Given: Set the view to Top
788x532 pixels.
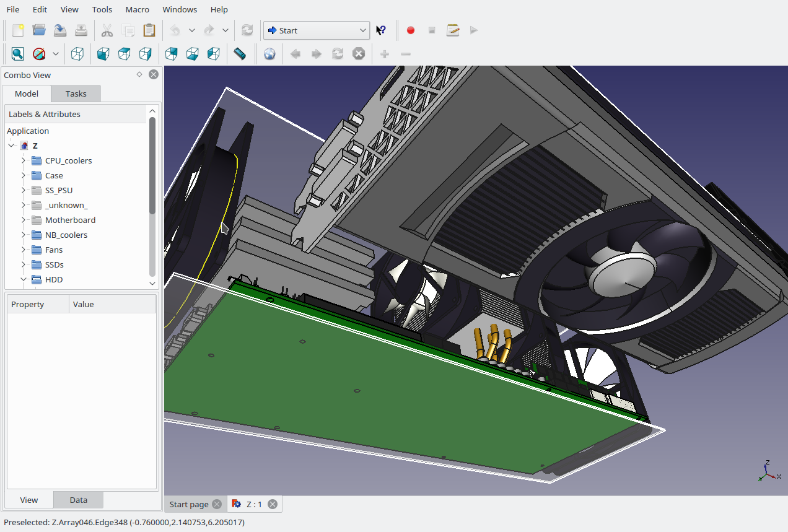Looking at the screenshot, I should [125, 54].
